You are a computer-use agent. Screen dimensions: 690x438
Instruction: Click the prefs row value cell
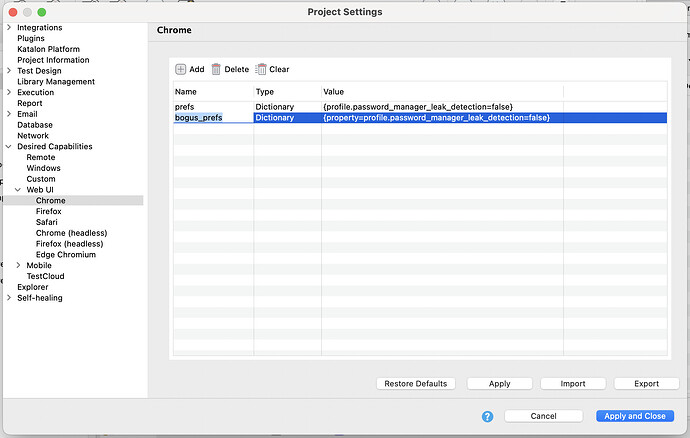click(442, 107)
